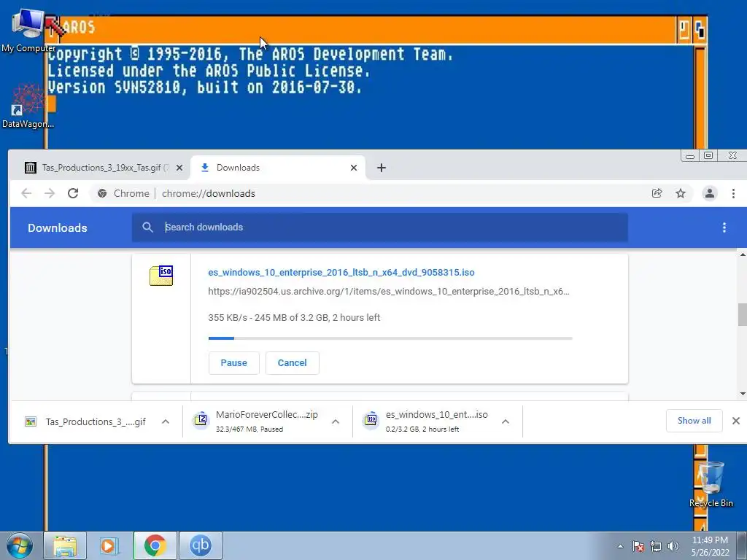
Task: Select the Downloads tab
Action: (x=277, y=168)
